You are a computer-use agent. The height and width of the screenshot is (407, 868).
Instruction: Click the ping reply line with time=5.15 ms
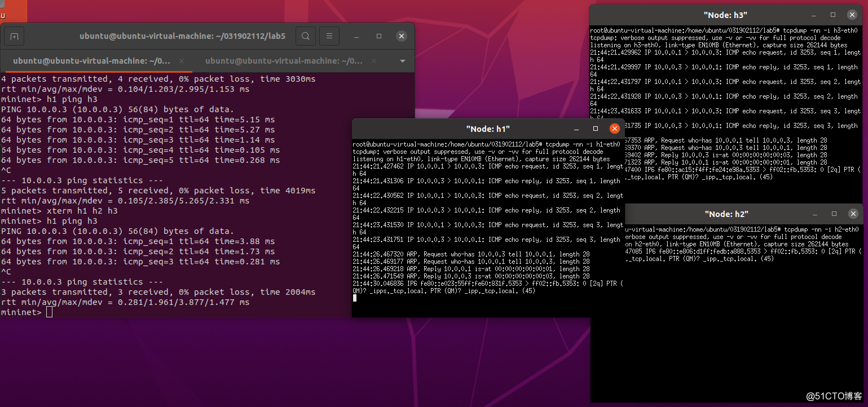pos(138,120)
